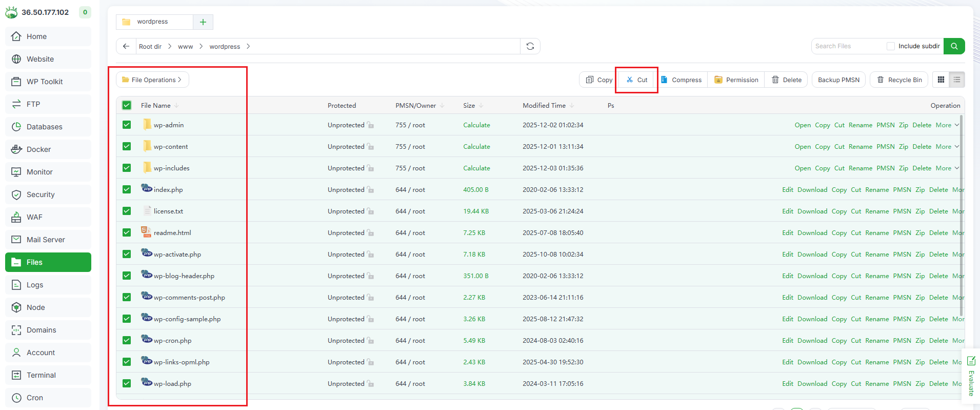The height and width of the screenshot is (410, 980).
Task: Calculate the size of wp-admin
Action: (x=476, y=125)
